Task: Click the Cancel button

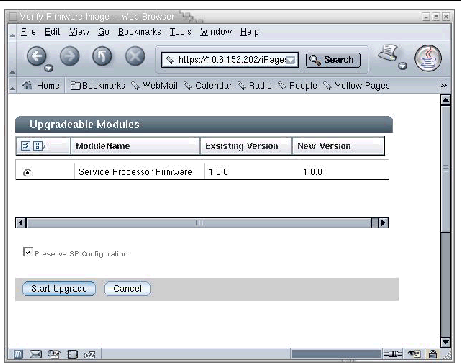Action: pyautogui.click(x=127, y=288)
